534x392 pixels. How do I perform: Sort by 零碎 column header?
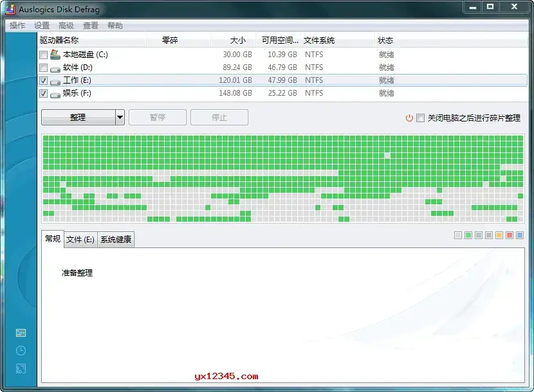(178, 40)
